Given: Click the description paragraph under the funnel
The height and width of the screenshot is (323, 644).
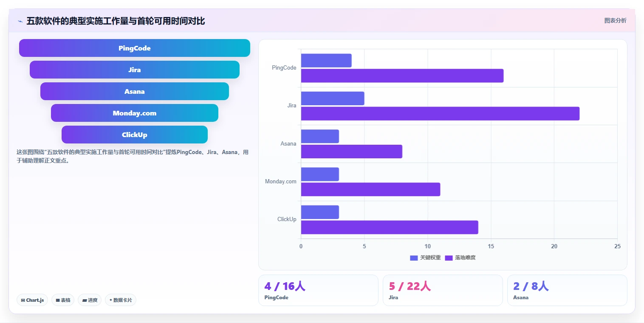Looking at the screenshot, I should [133, 156].
